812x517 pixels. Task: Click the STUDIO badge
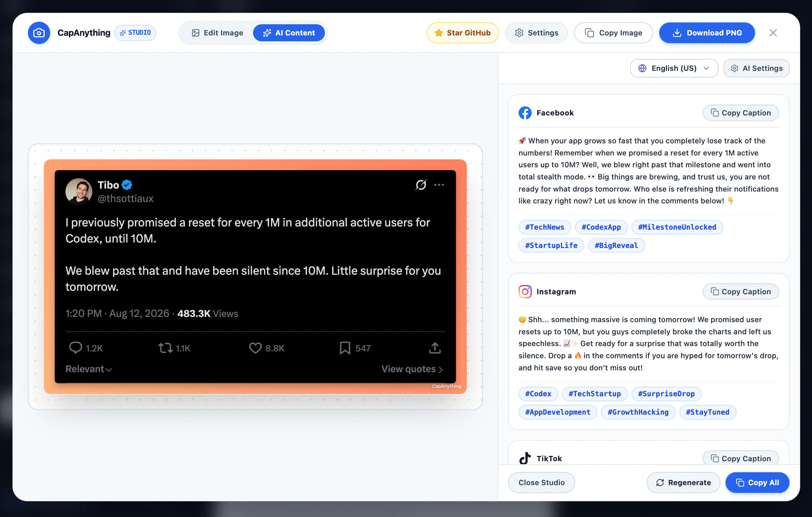[135, 33]
